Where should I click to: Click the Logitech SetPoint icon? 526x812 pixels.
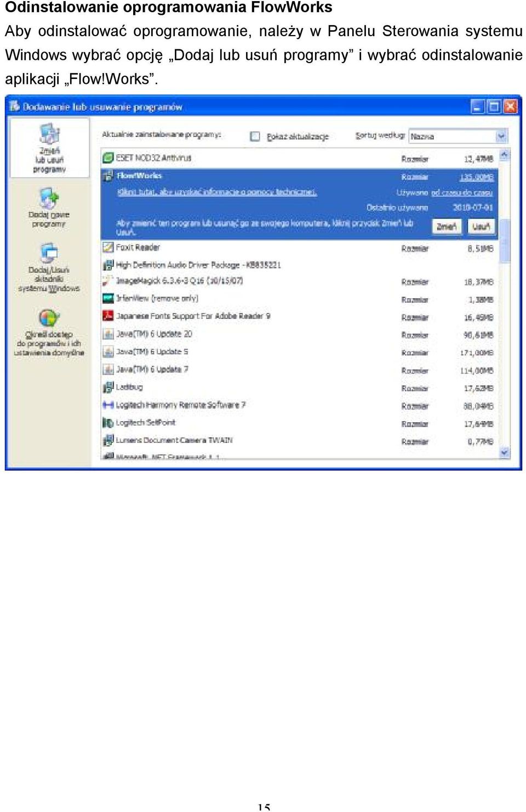108,423
